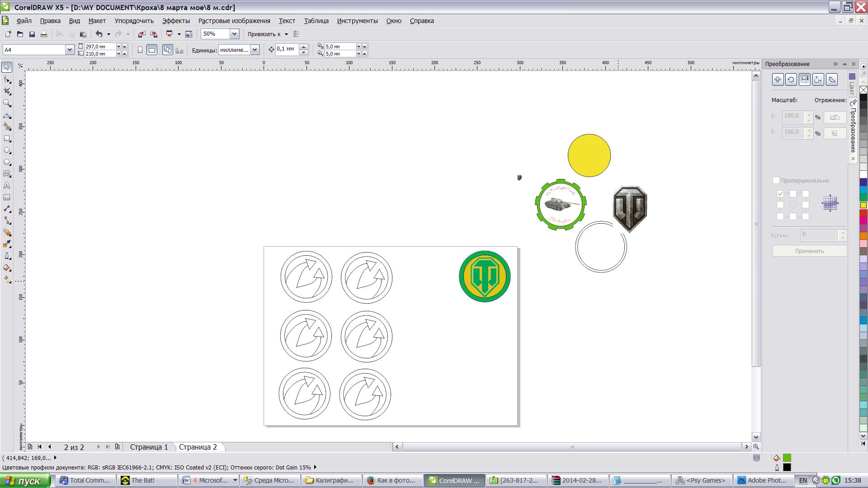Select the Table tool
This screenshot has width=868, height=488.
pos(7,197)
